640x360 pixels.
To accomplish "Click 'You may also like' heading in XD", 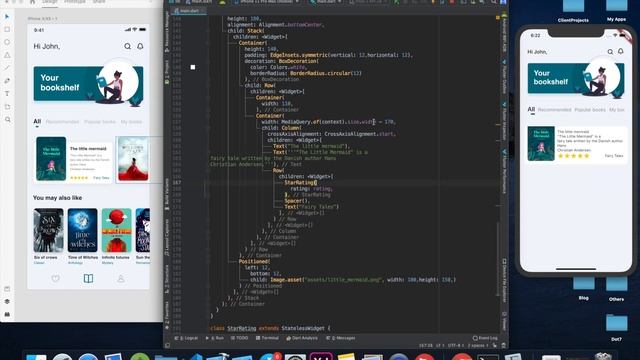I will tap(58, 198).
